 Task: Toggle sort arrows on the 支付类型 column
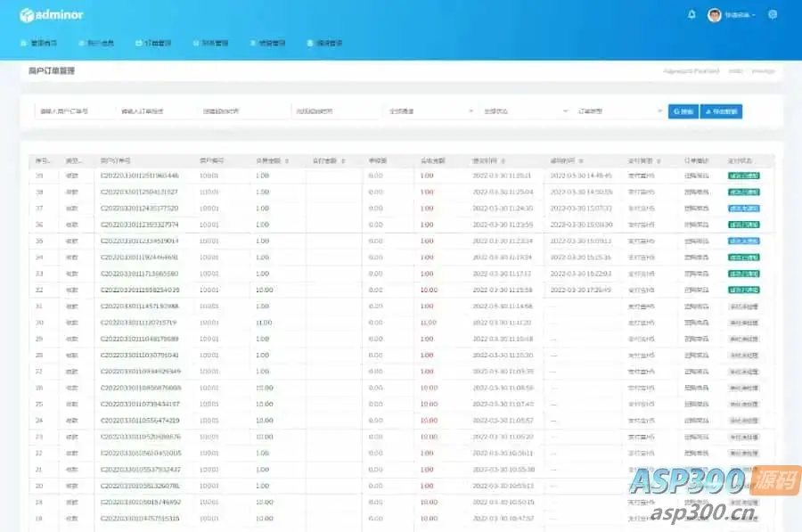tap(659, 161)
